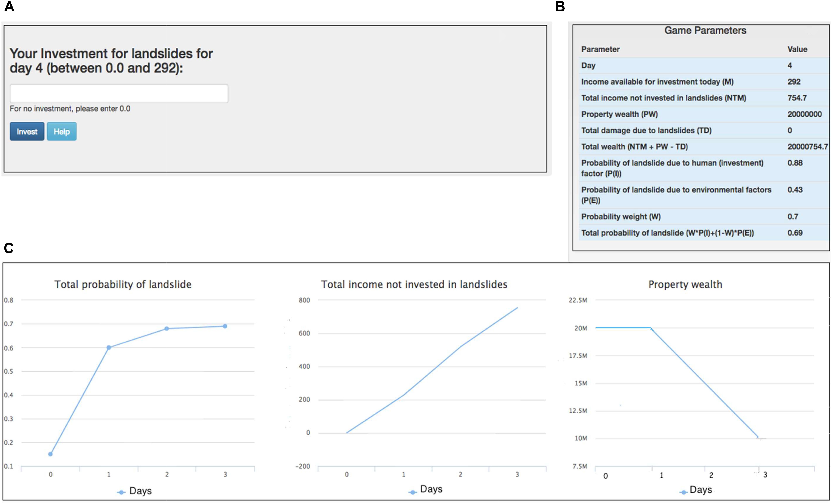Click 'For no investment, please enter 0.0' hint
This screenshot has height=504, width=832.
(70, 109)
